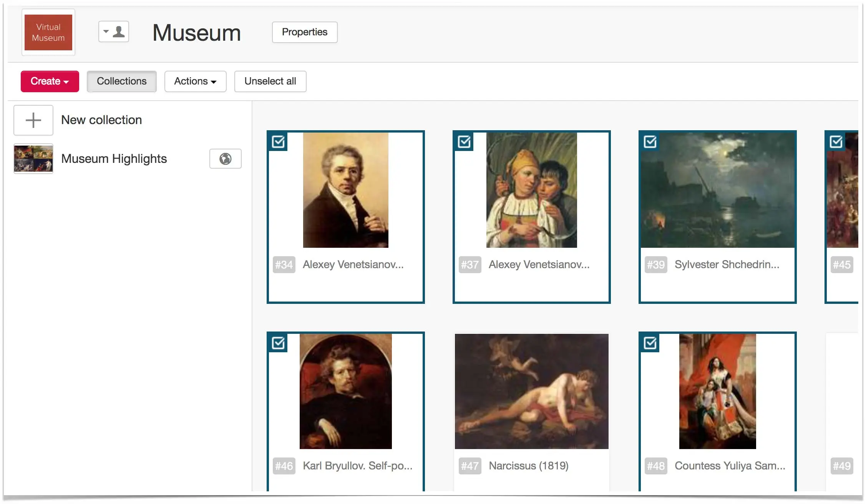Click the globe icon beside Museum Highlights
866x504 pixels.
[226, 159]
